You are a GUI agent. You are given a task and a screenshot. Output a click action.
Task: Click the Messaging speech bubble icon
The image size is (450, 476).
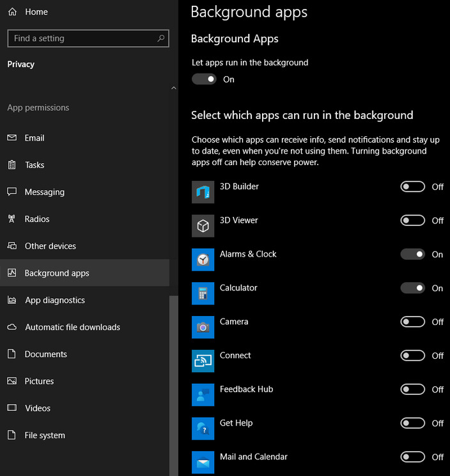pyautogui.click(x=12, y=191)
